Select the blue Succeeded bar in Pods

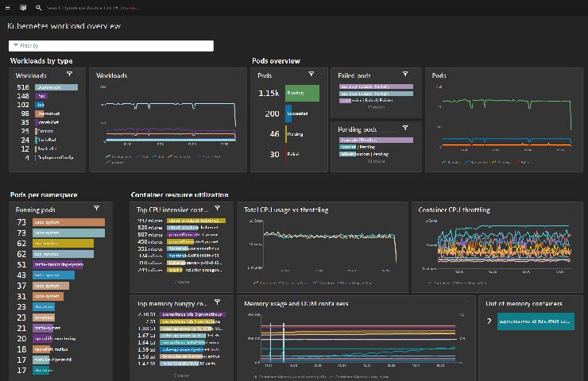[x=288, y=114]
